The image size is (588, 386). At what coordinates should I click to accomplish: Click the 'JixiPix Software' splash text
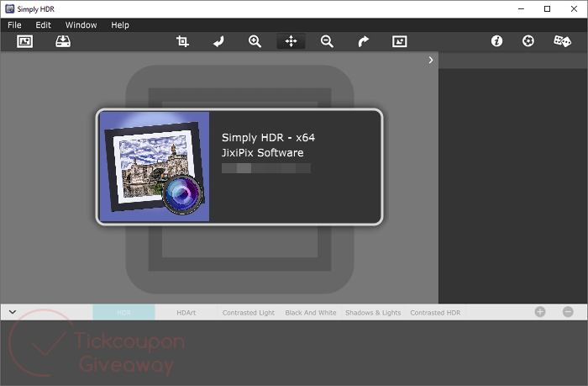tap(262, 153)
